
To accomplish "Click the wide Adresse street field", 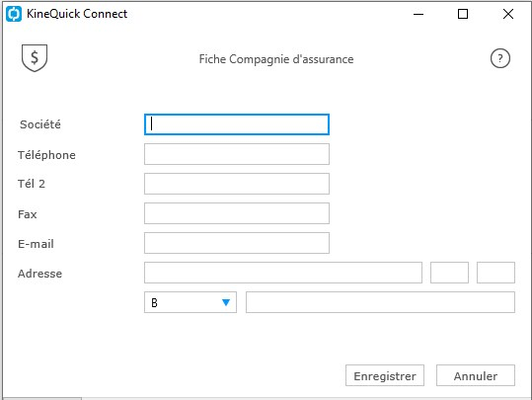I will (x=283, y=273).
